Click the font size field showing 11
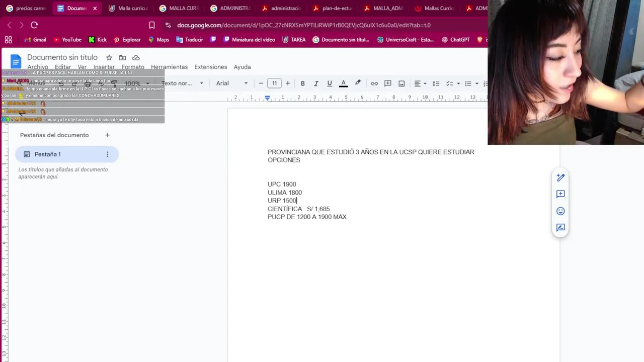644x362 pixels. (274, 83)
